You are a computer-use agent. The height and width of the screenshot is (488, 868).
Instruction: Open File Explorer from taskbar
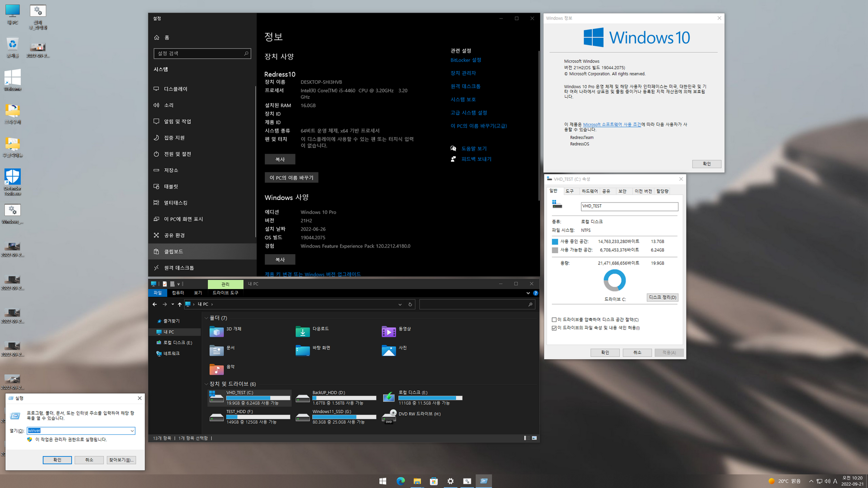[417, 481]
